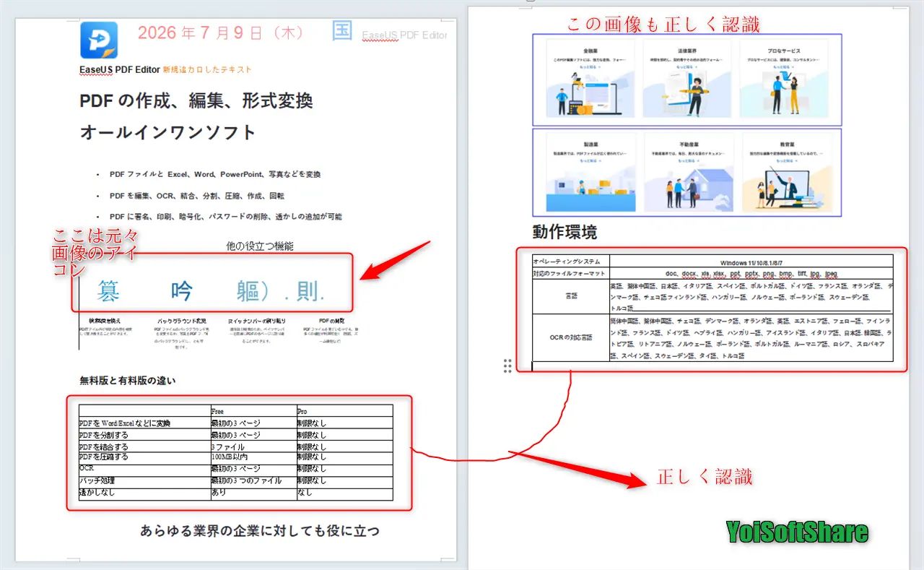Click the なし cell in the Pro column
Screen dimensions: 924x570
pos(344,493)
